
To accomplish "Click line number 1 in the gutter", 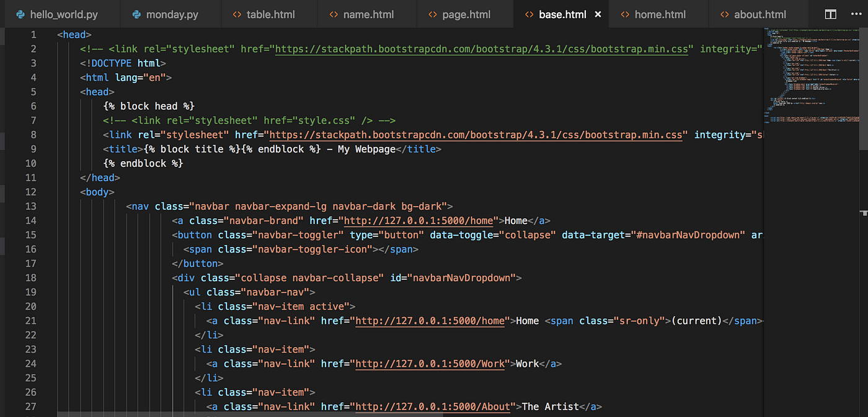I will point(33,35).
